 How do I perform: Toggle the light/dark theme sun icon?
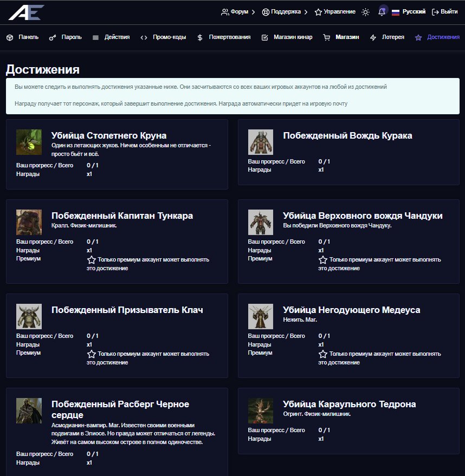click(366, 12)
